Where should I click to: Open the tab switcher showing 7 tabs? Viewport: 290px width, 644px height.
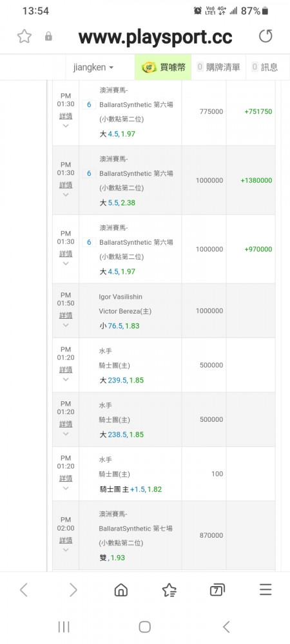tap(217, 590)
